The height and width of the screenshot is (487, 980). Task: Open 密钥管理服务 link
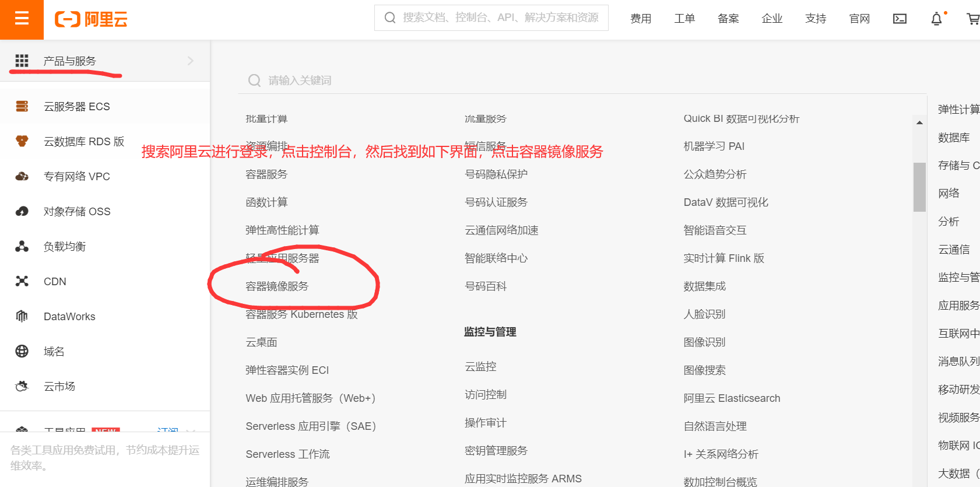pyautogui.click(x=496, y=451)
